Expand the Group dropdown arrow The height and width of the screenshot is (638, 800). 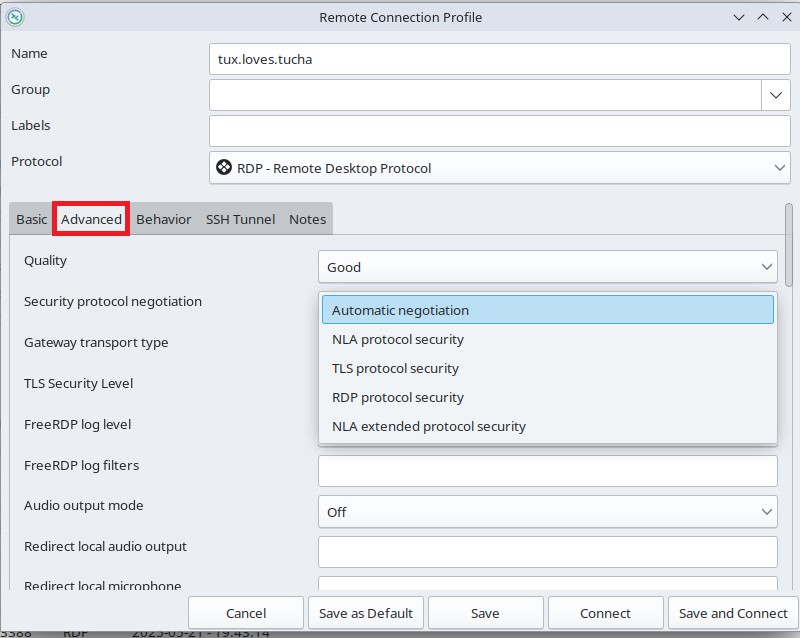point(776,96)
